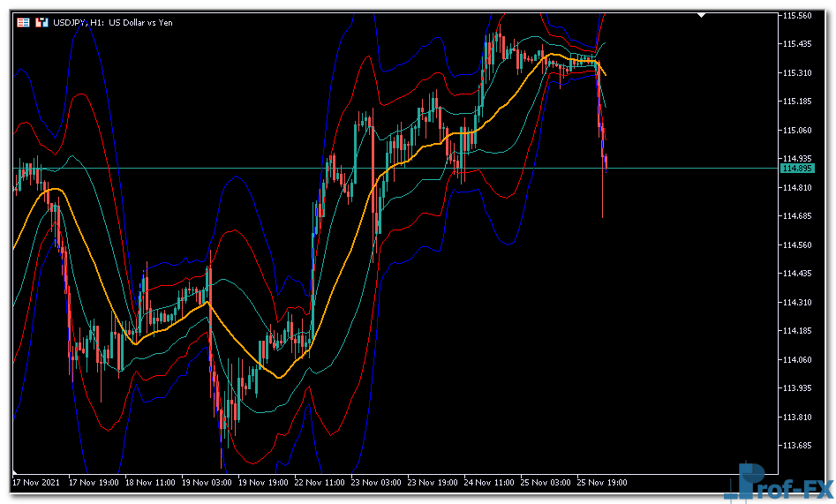The width and height of the screenshot is (836, 504).
Task: Click the 24 Nov 11:00 time label
Action: point(489,483)
